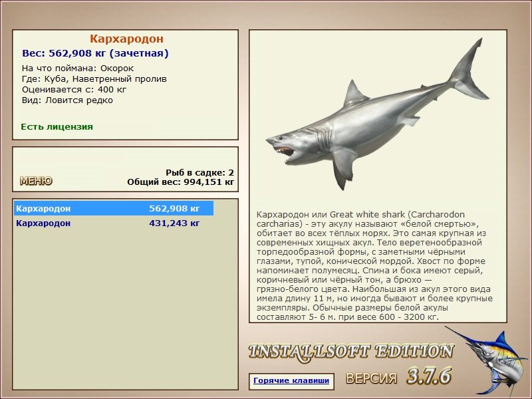Click the great white shark picture
The image size is (532, 399).
(378, 115)
